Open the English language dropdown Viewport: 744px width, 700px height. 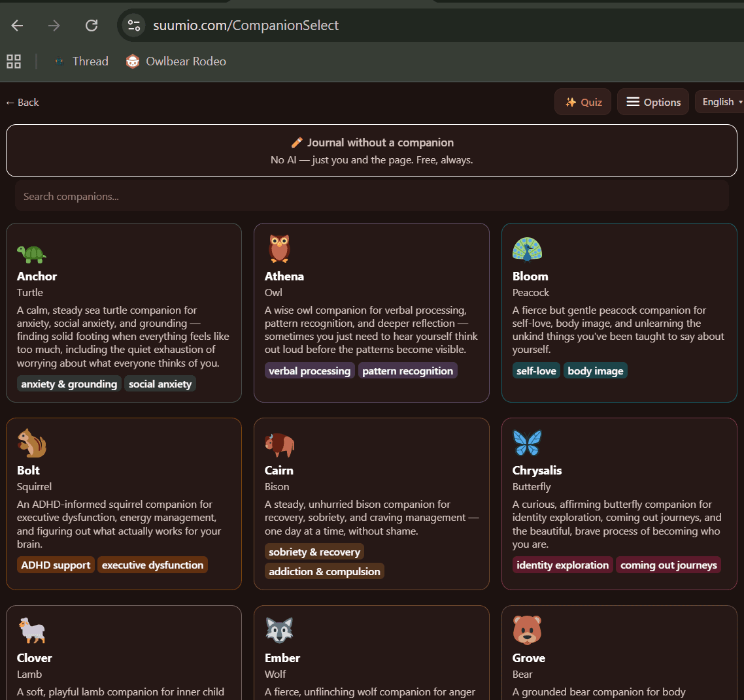pos(720,102)
